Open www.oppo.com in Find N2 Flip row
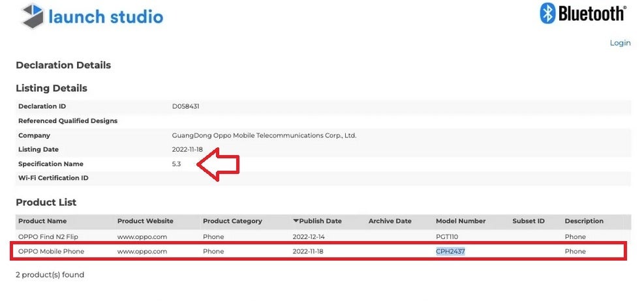This screenshot has width=644, height=301. [142, 236]
